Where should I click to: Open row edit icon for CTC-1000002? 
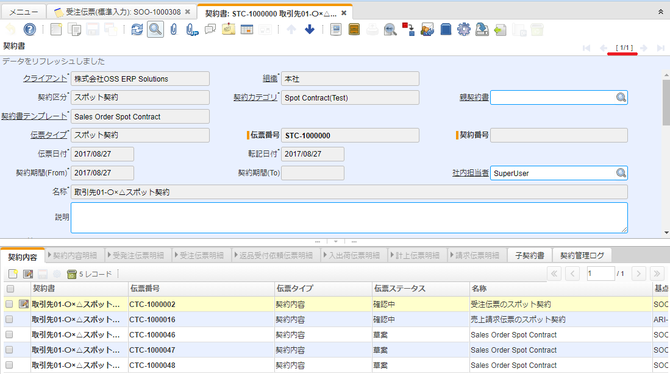[x=24, y=304]
